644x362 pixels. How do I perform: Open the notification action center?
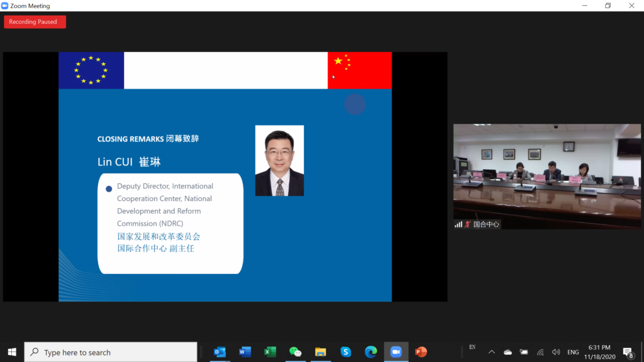point(628,352)
